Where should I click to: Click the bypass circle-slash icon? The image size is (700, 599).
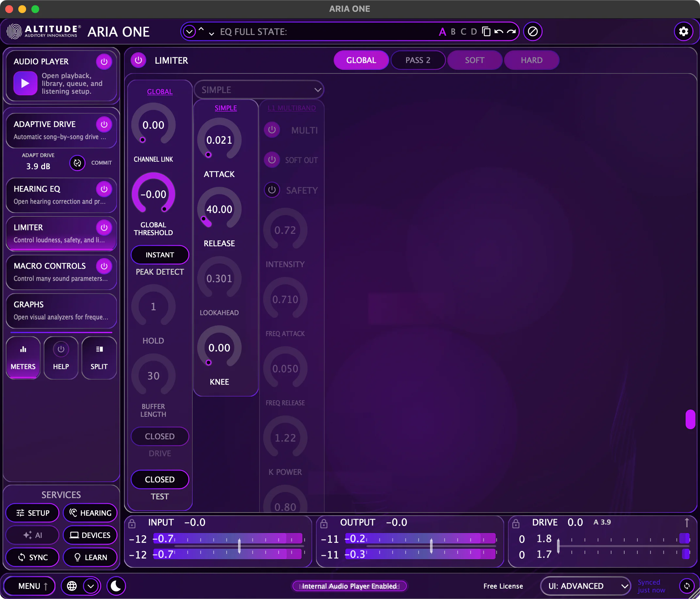[533, 31]
